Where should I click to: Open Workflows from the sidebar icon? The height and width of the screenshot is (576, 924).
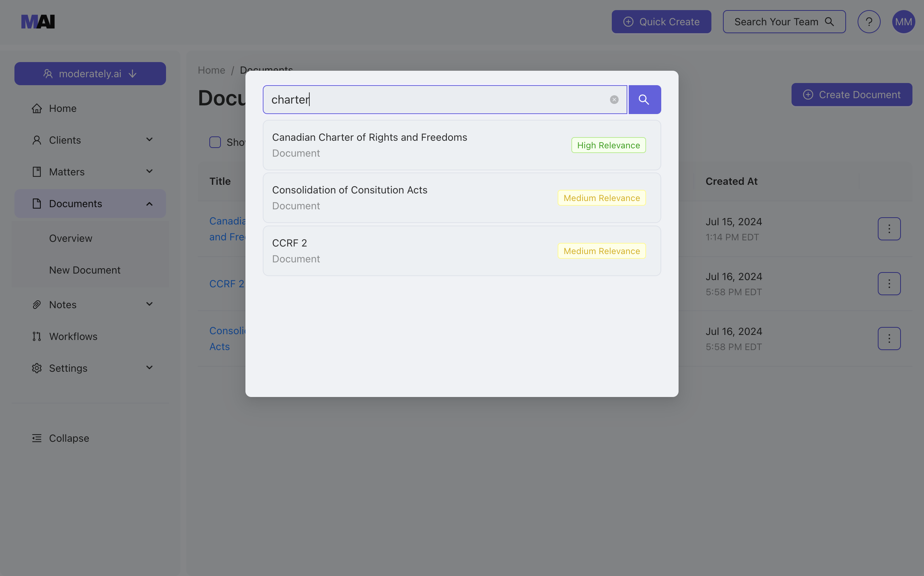[36, 336]
